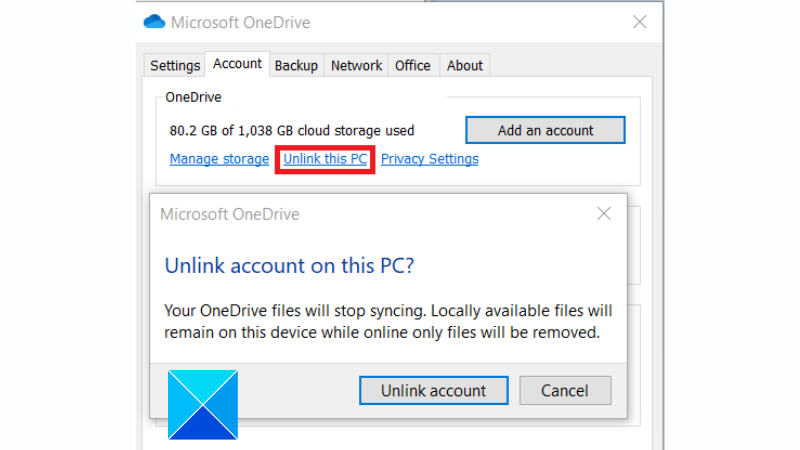Switch to the Settings tab

click(x=175, y=66)
